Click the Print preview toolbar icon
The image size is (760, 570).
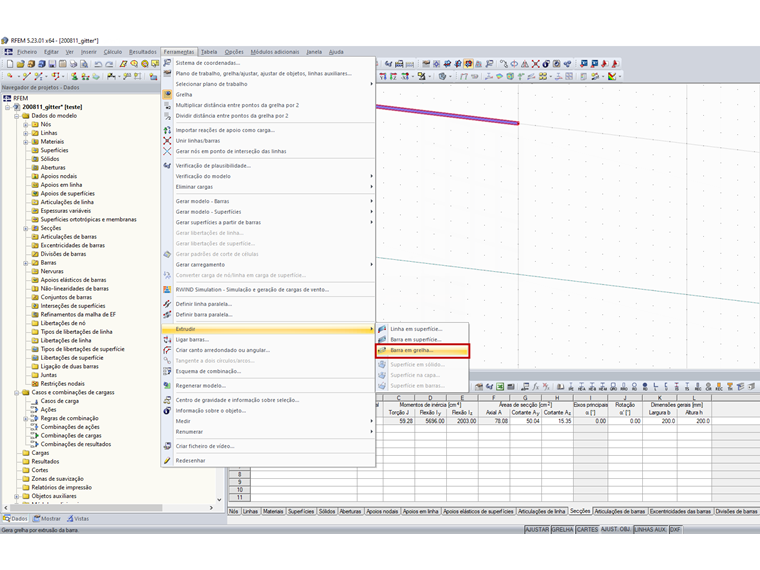[84, 64]
